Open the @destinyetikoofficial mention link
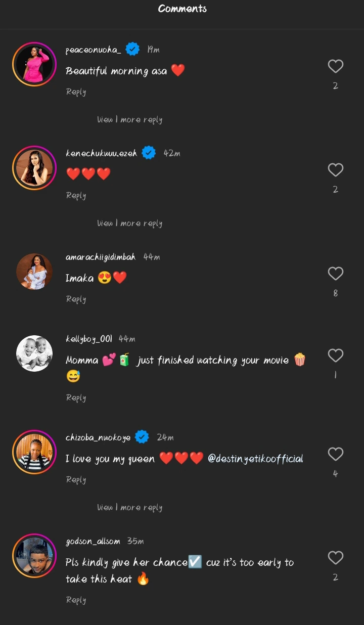Image resolution: width=364 pixels, height=625 pixels. pyautogui.click(x=255, y=459)
